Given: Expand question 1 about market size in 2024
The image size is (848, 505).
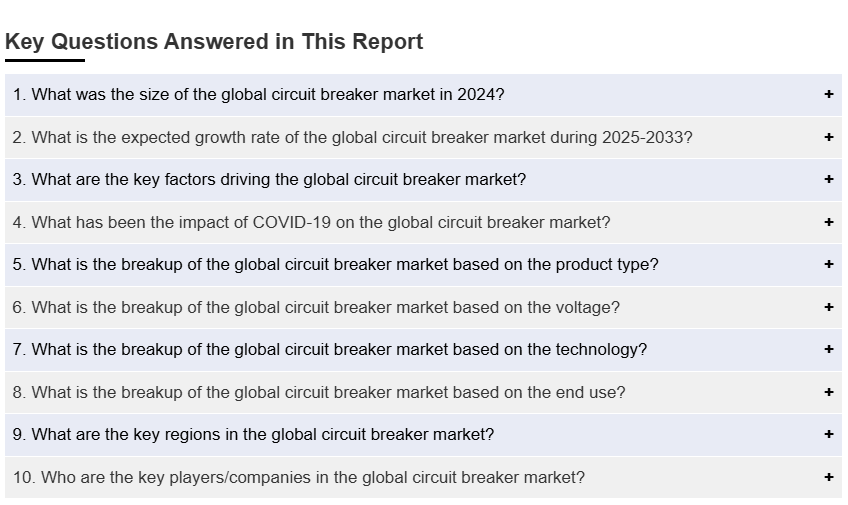Looking at the screenshot, I should (x=259, y=95).
